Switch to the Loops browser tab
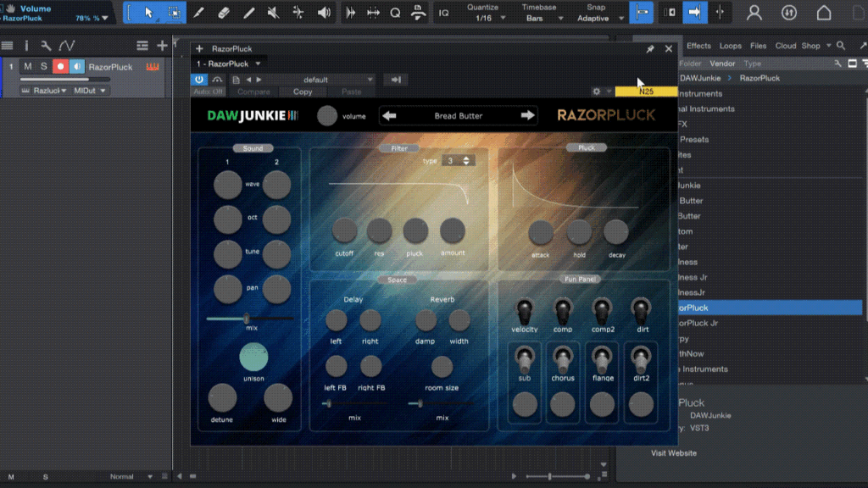The image size is (868, 488). [730, 46]
